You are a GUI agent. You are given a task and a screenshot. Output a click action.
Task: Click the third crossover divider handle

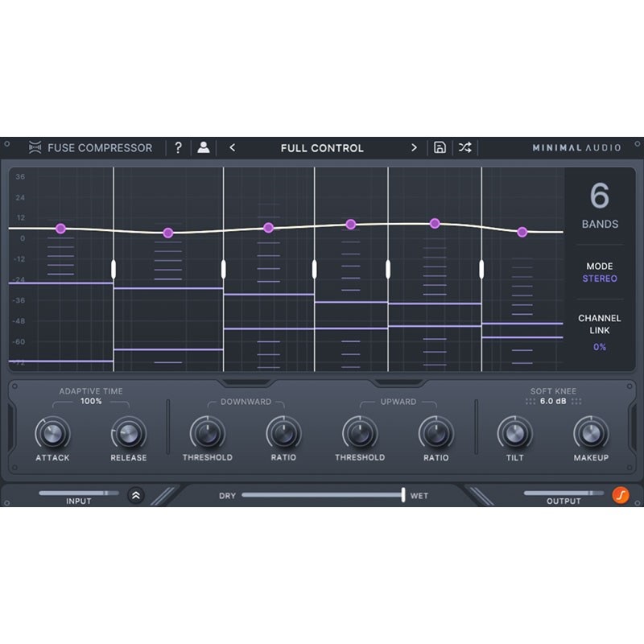pyautogui.click(x=315, y=269)
